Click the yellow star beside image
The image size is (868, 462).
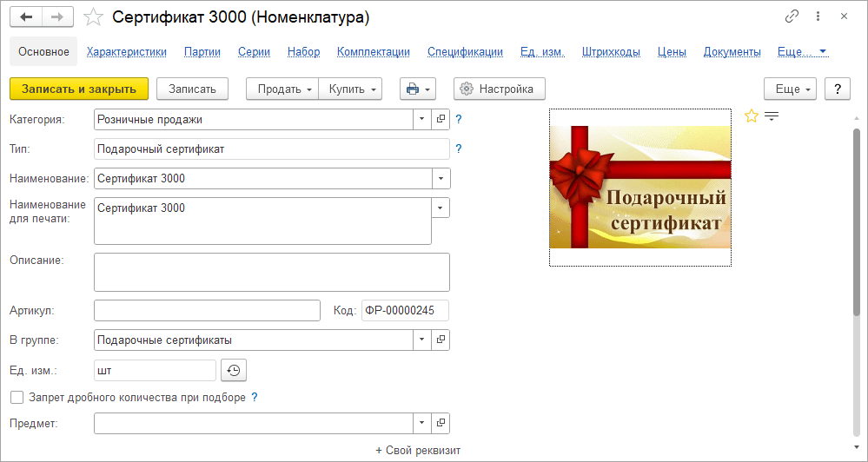(x=751, y=115)
